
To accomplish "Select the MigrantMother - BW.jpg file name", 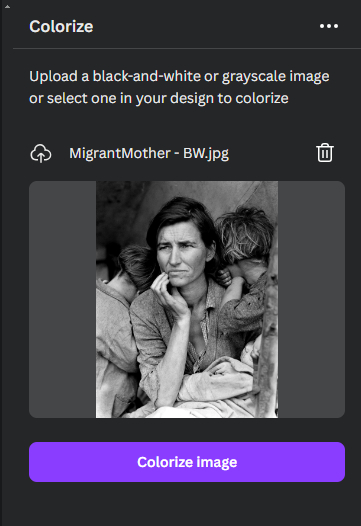I will 149,153.
